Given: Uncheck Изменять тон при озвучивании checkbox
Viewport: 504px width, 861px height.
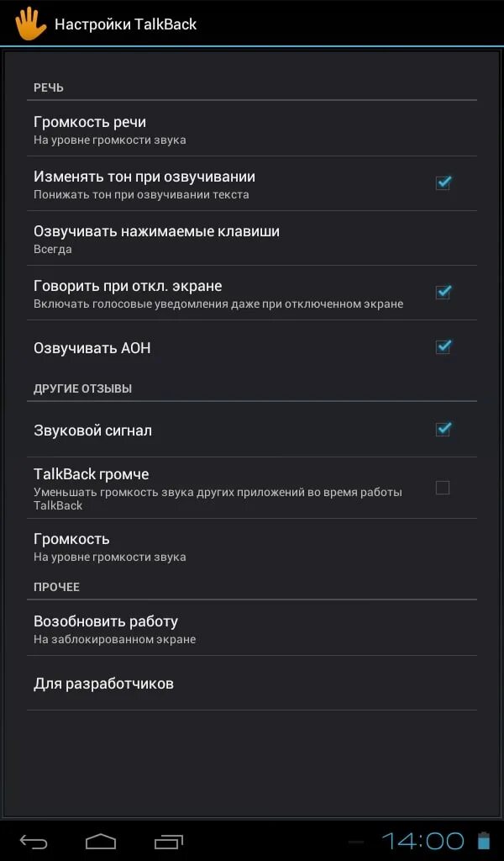Looking at the screenshot, I should tap(443, 182).
